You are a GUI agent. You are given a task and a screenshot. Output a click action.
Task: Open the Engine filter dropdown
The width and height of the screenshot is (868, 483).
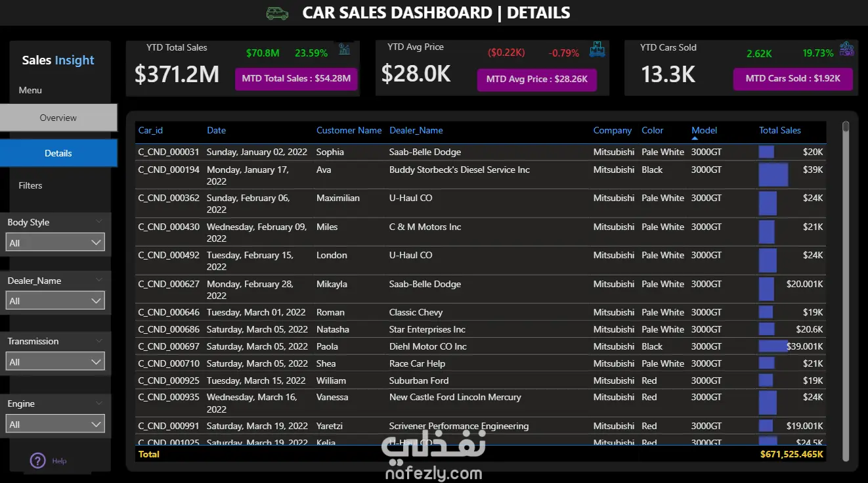point(55,425)
